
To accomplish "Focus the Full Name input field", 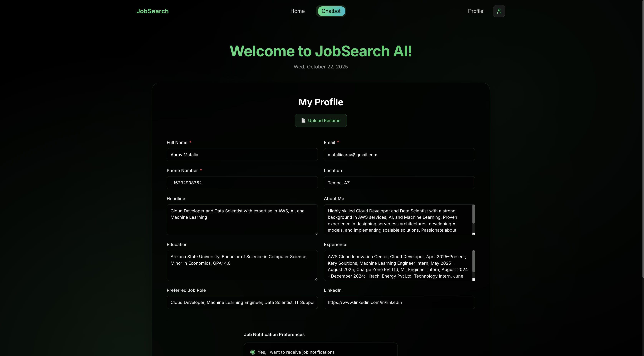I will 242,155.
